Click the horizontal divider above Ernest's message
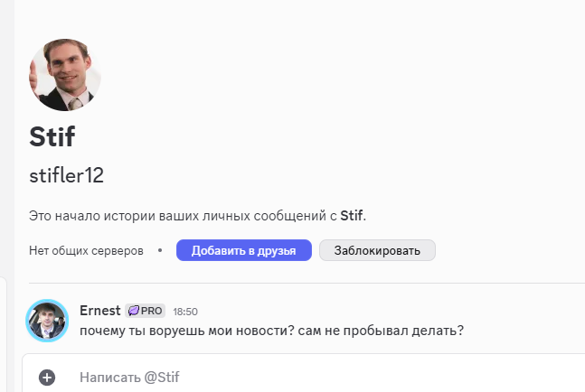The height and width of the screenshot is (392, 585). pyautogui.click(x=307, y=284)
